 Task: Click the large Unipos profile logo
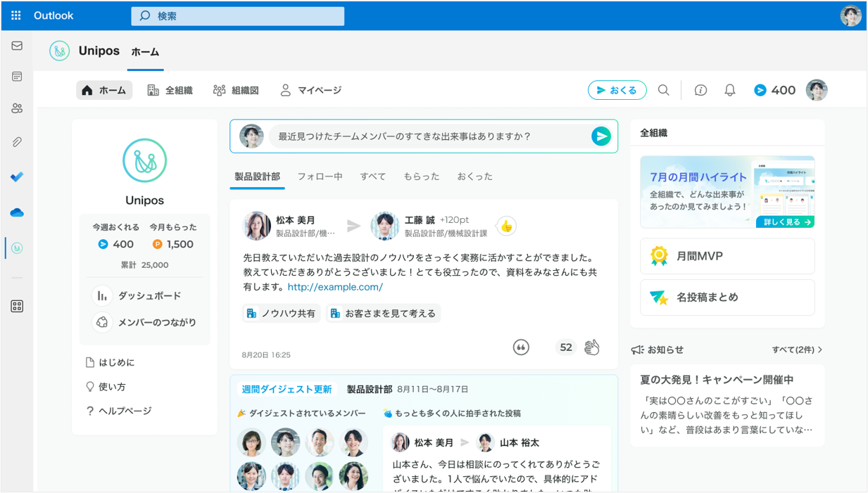144,161
